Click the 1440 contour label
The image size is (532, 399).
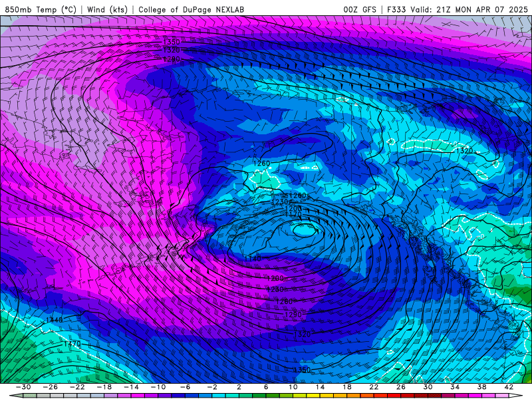point(55,320)
